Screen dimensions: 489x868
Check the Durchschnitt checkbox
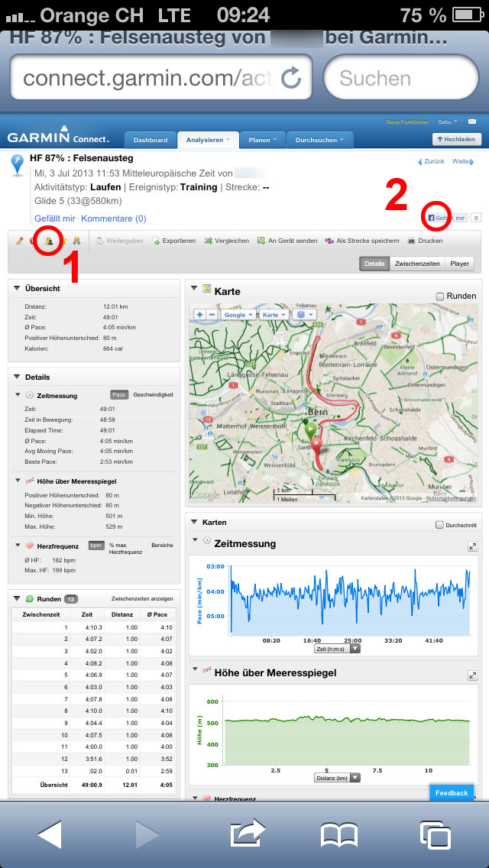439,525
